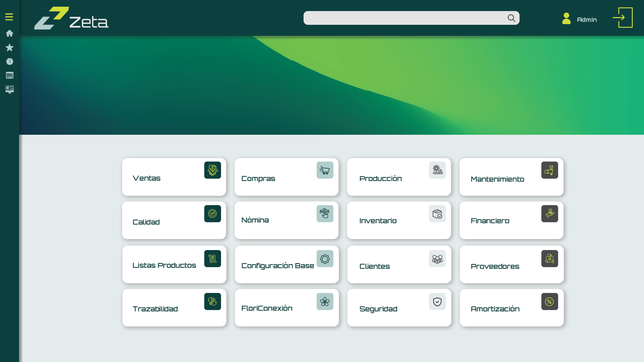Select the Nómina module card
The width and height of the screenshot is (644, 362).
pyautogui.click(x=286, y=220)
